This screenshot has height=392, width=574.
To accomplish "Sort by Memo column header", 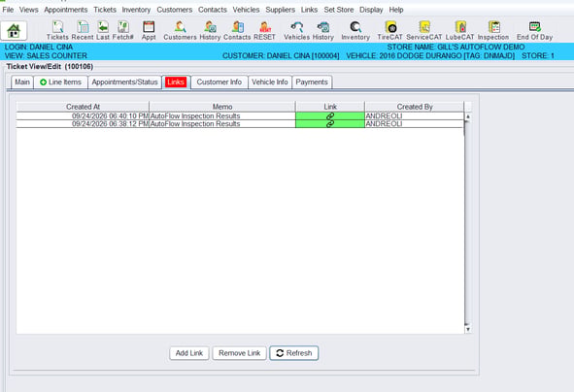I will tap(222, 107).
